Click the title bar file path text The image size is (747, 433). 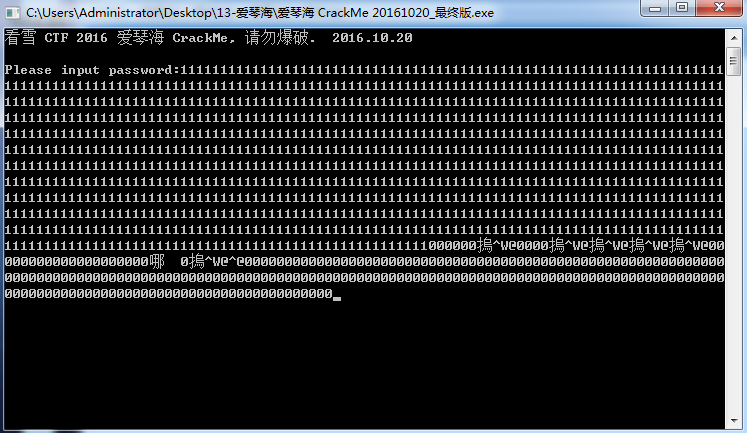(x=260, y=13)
